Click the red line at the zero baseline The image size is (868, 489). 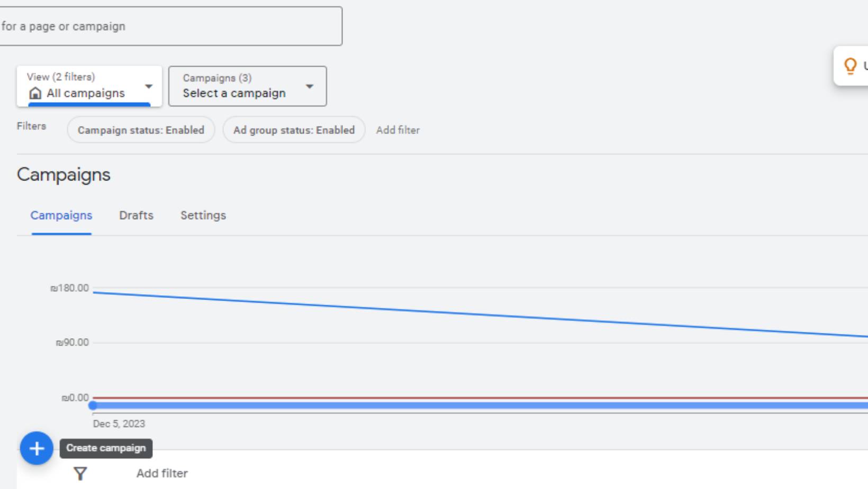(x=480, y=397)
